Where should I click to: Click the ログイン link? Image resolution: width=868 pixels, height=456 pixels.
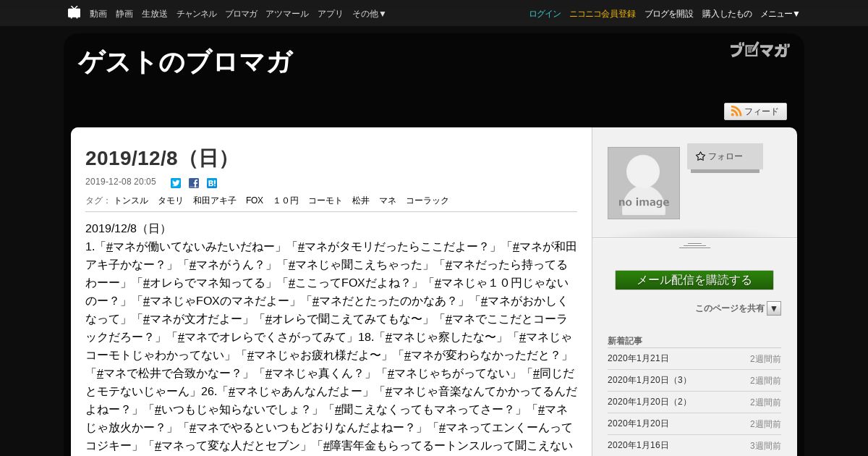(545, 14)
